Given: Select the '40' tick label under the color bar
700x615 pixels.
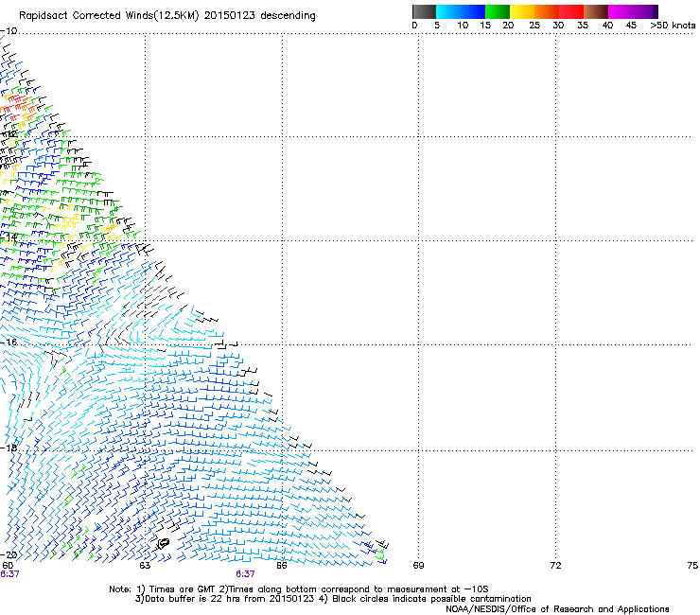Looking at the screenshot, I should pyautogui.click(x=607, y=26).
